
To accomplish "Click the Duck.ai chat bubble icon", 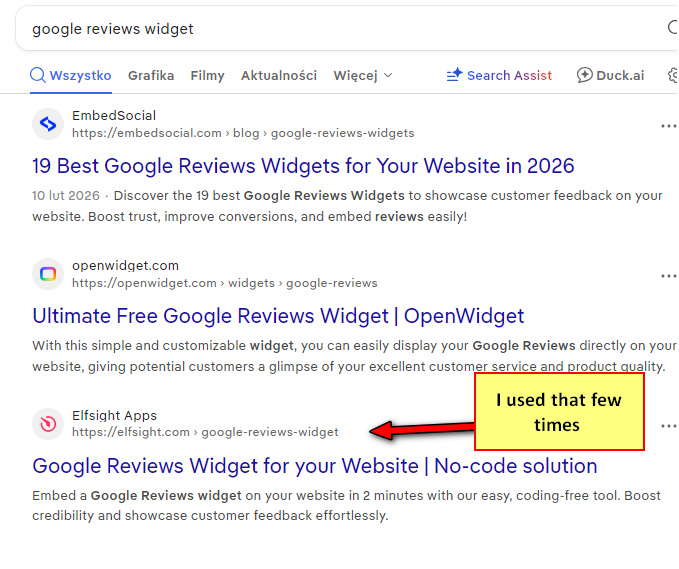I will click(x=585, y=75).
